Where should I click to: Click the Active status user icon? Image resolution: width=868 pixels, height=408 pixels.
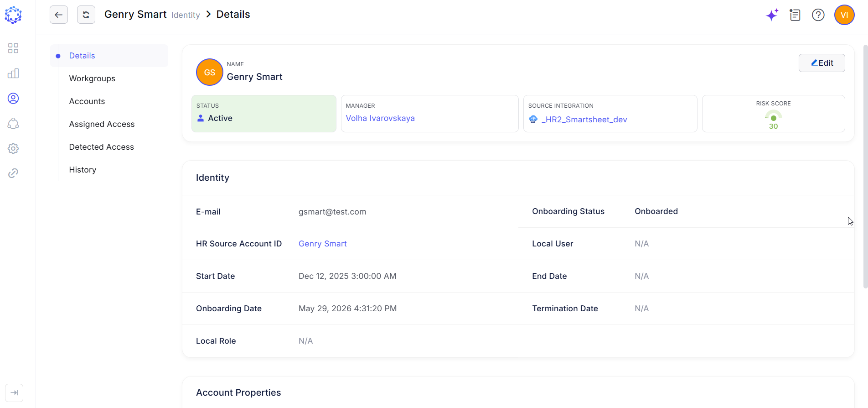pos(201,118)
